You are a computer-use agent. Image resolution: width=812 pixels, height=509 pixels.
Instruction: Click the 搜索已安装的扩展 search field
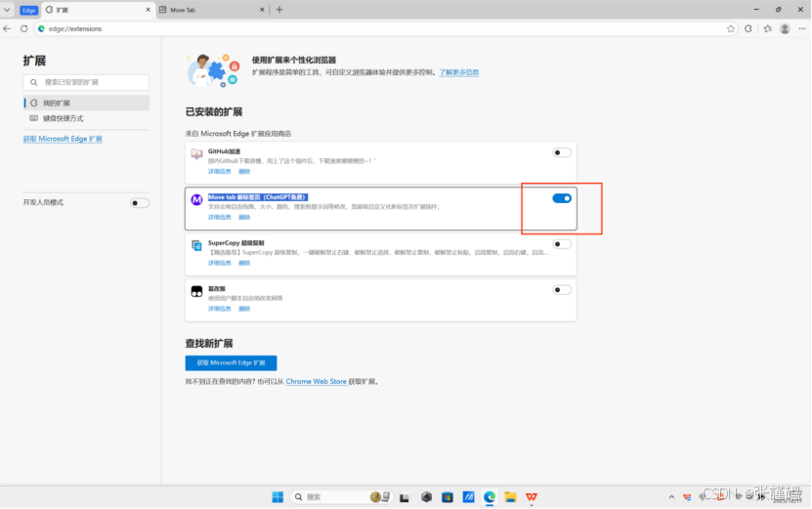coord(86,82)
